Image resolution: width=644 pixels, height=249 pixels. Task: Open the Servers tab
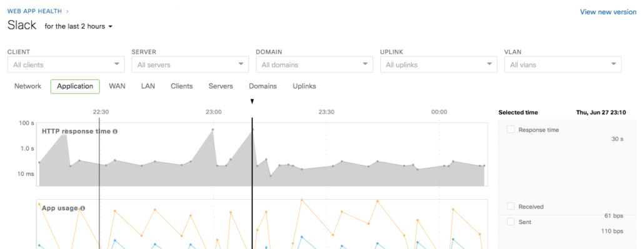coord(221,86)
